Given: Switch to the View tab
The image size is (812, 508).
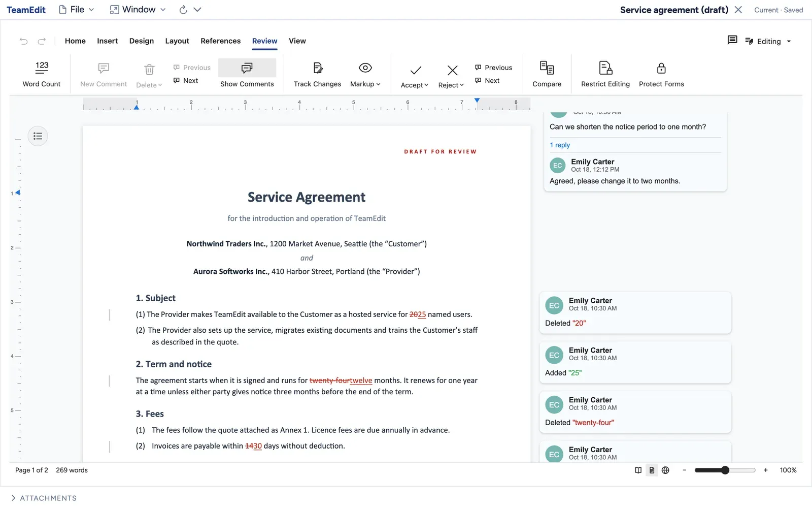Looking at the screenshot, I should [297, 41].
